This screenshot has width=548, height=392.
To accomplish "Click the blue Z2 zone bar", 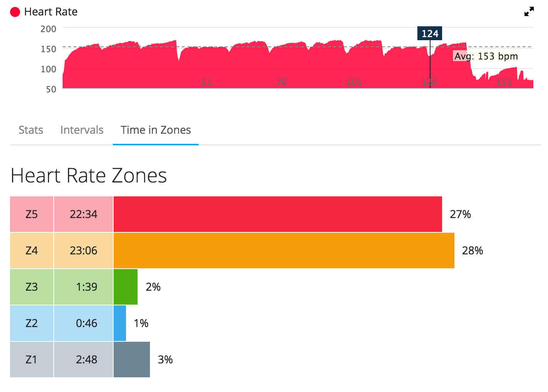I will coord(120,323).
